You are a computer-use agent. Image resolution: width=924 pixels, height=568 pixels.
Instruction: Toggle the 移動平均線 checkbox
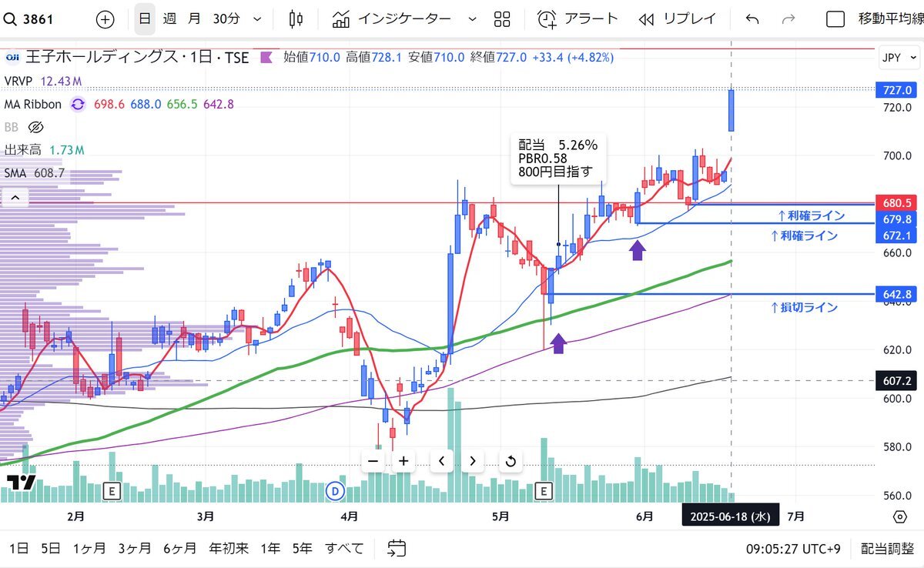835,18
